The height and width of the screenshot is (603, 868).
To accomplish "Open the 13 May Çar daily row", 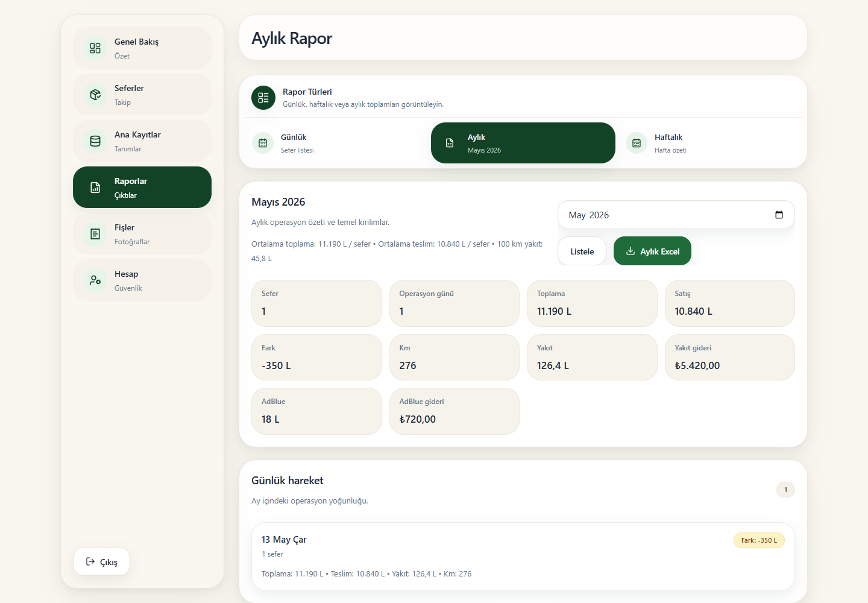I will (523, 557).
